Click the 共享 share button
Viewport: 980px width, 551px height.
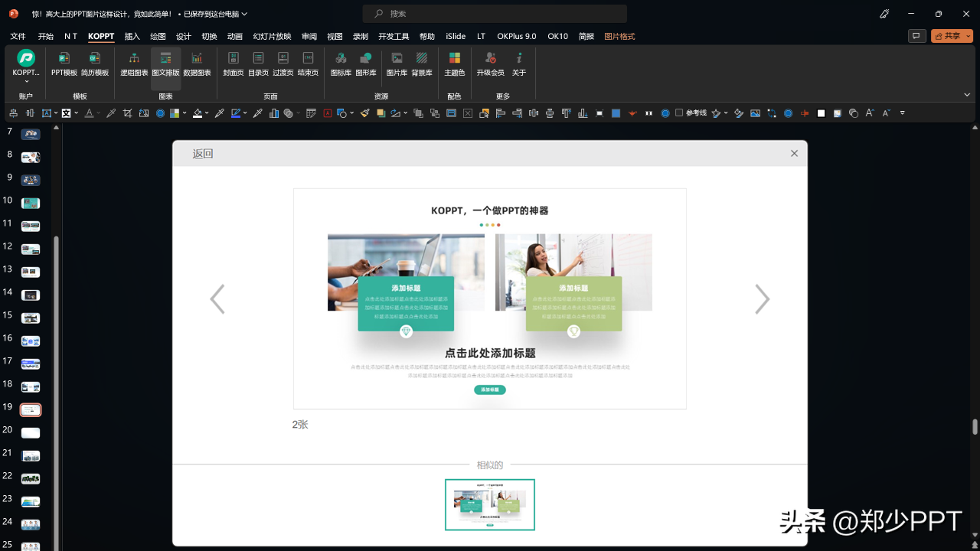[x=952, y=36]
